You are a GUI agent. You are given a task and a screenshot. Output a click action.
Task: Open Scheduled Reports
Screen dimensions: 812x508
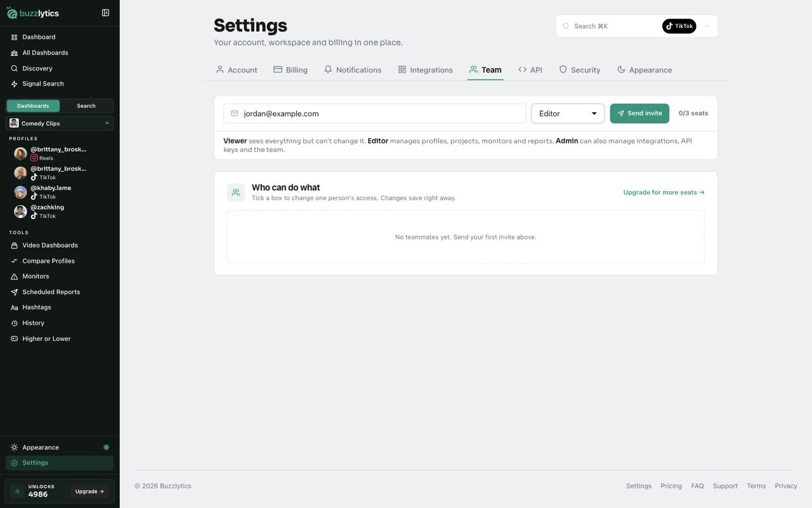pyautogui.click(x=60, y=292)
